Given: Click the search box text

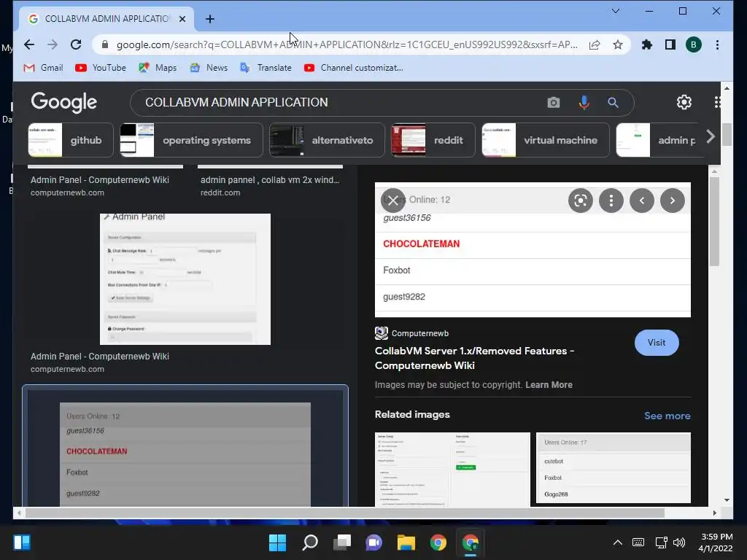Looking at the screenshot, I should (236, 102).
